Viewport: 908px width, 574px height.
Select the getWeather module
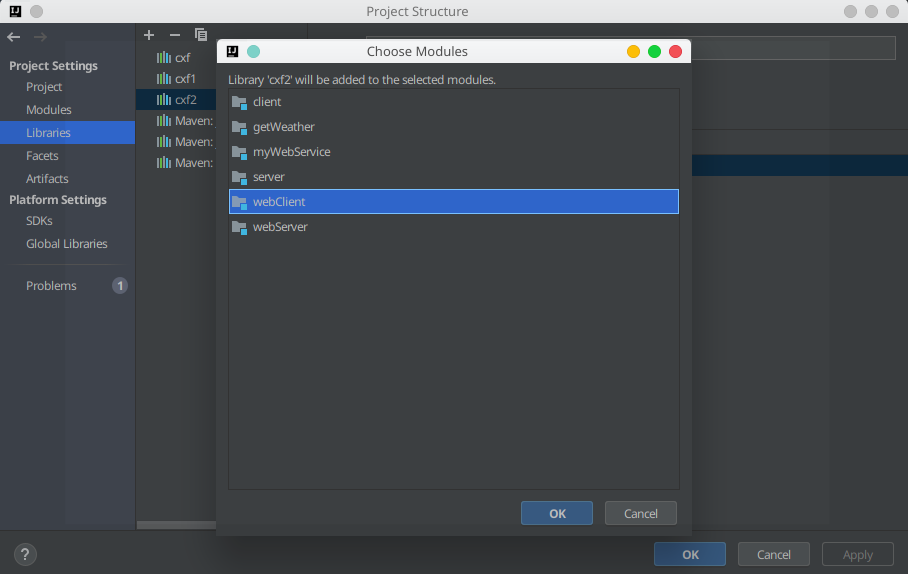[453, 127]
